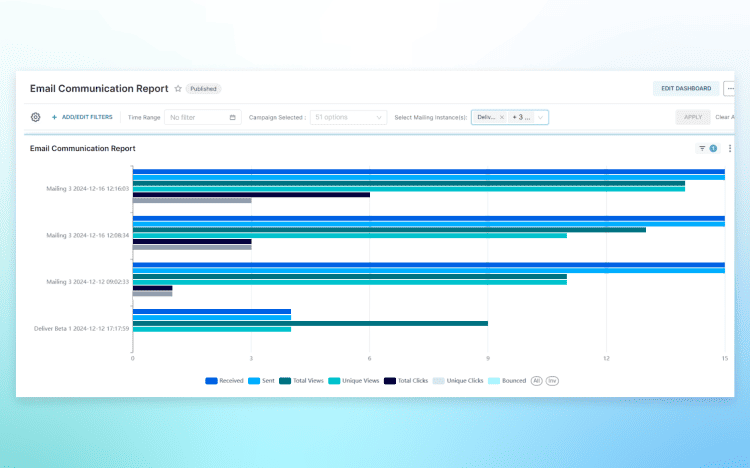The height and width of the screenshot is (468, 750).
Task: Toggle the Received series in legend
Action: point(226,381)
